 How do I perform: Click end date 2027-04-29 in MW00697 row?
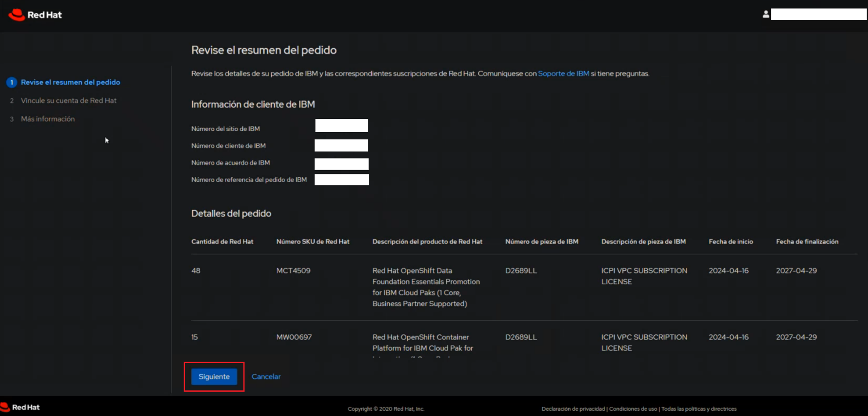pyautogui.click(x=796, y=337)
